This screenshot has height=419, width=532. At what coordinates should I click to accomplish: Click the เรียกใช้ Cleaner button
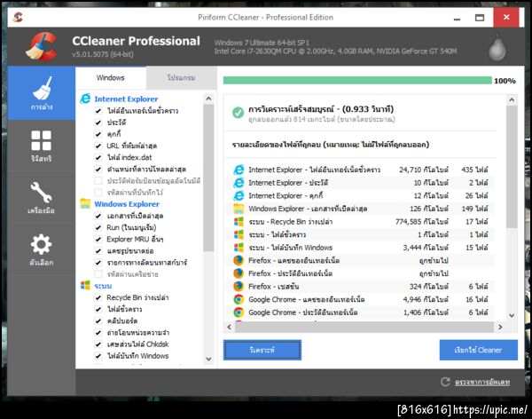pyautogui.click(x=479, y=350)
